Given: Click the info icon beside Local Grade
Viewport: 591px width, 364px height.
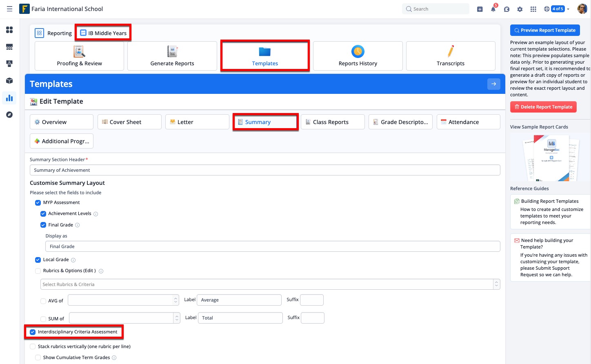Looking at the screenshot, I should 73,260.
